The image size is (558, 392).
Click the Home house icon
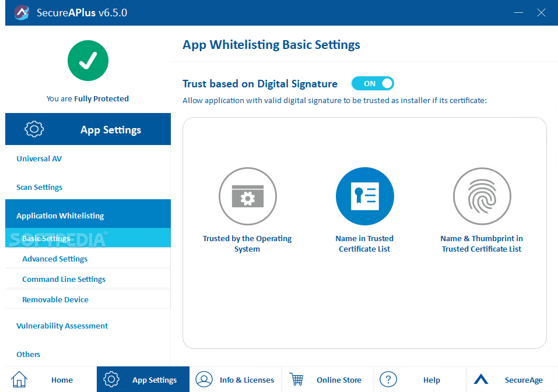[19, 380]
